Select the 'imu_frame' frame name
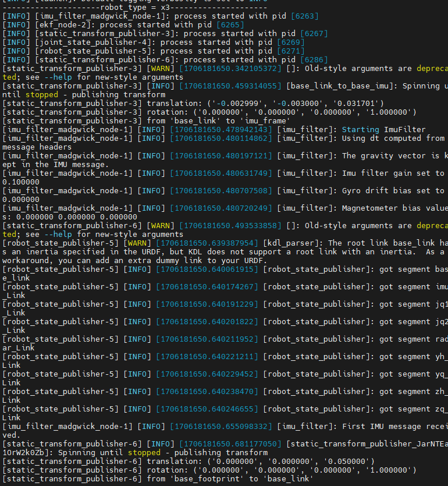448x486 pixels. [265, 121]
